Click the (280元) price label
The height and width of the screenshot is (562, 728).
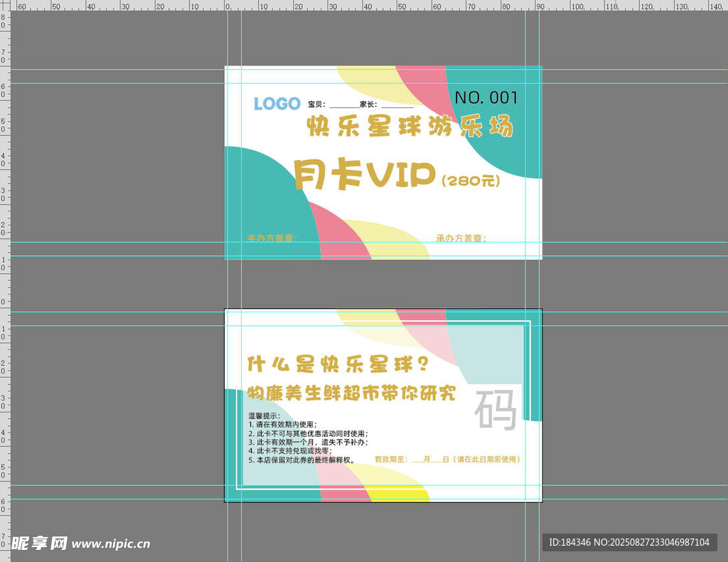(471, 181)
